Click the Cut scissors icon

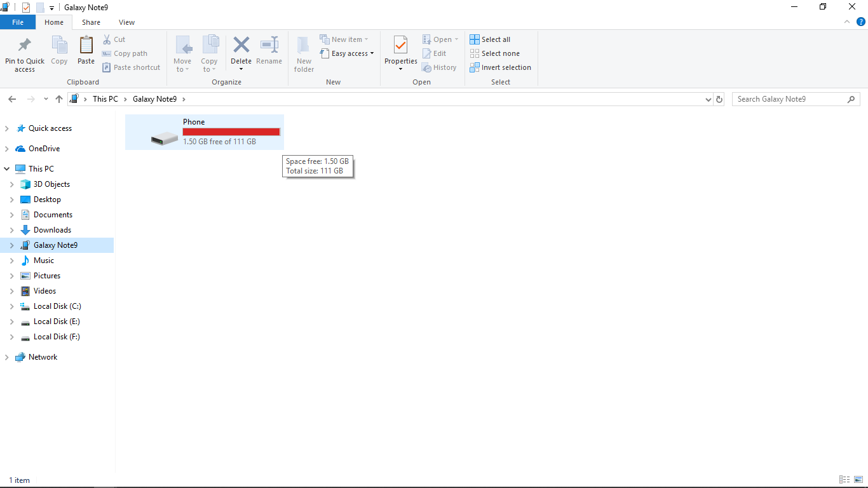[x=107, y=39]
